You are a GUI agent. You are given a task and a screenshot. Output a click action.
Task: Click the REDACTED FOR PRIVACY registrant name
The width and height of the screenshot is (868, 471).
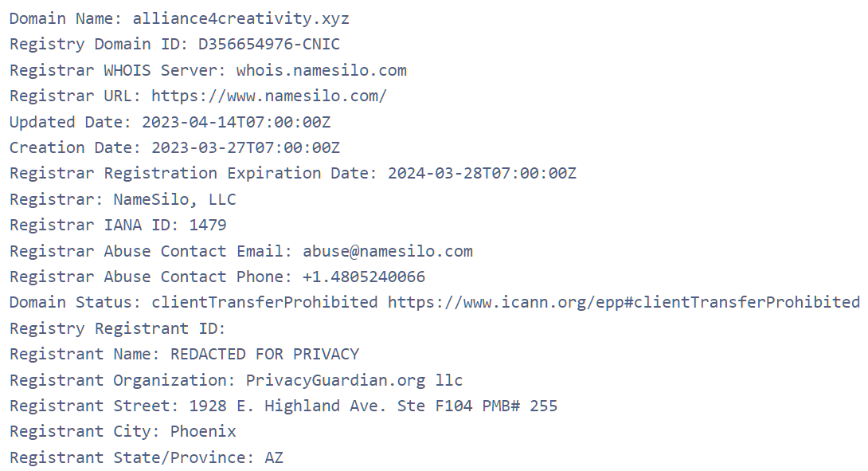(264, 354)
